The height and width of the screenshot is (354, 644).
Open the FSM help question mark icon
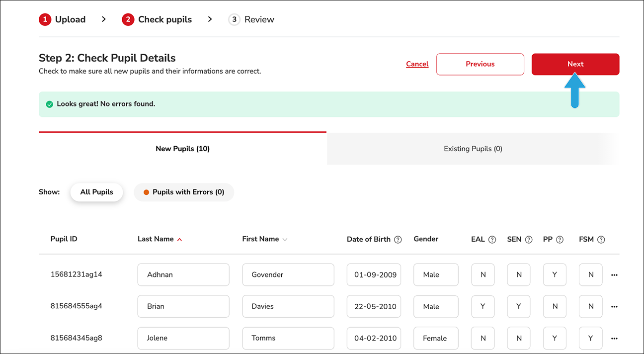(601, 239)
